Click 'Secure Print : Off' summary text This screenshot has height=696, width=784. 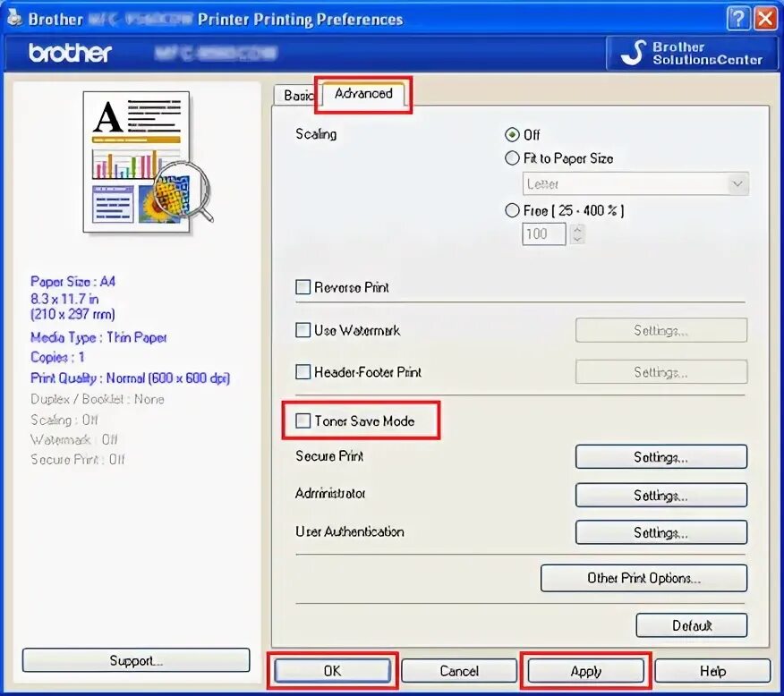pyautogui.click(x=78, y=460)
